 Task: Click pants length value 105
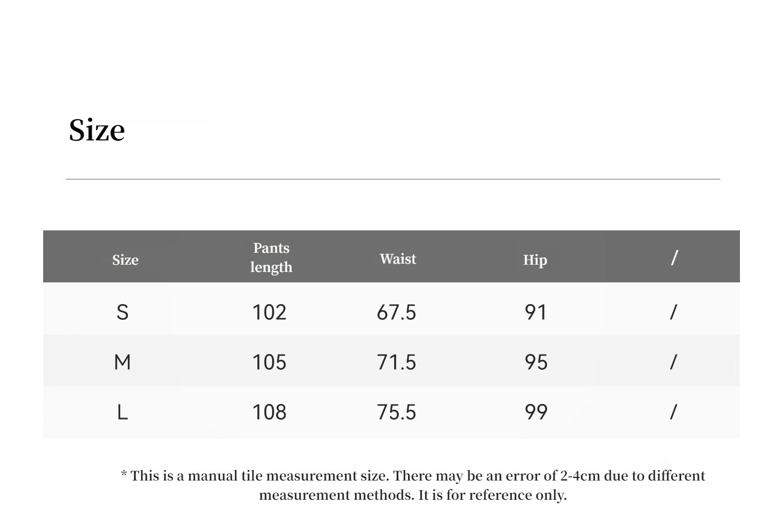pos(269,362)
